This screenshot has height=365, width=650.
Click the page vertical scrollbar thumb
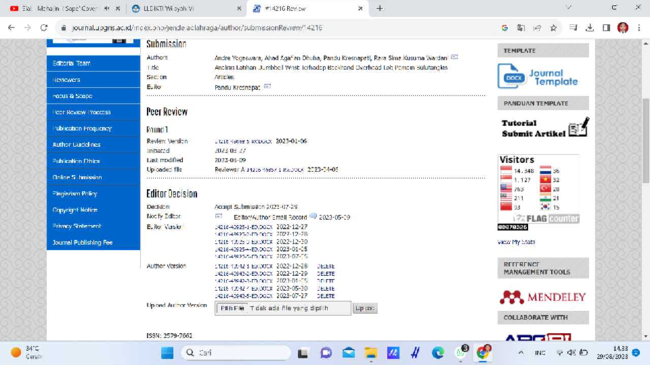point(645,141)
